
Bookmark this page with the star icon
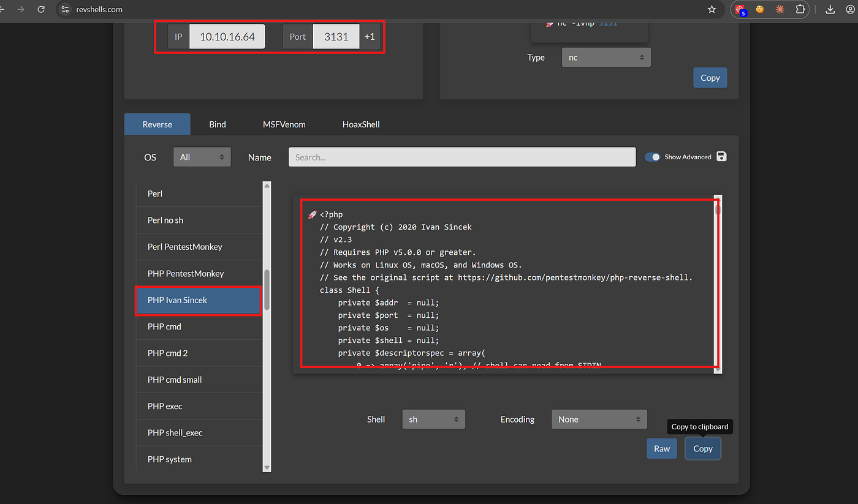click(712, 9)
